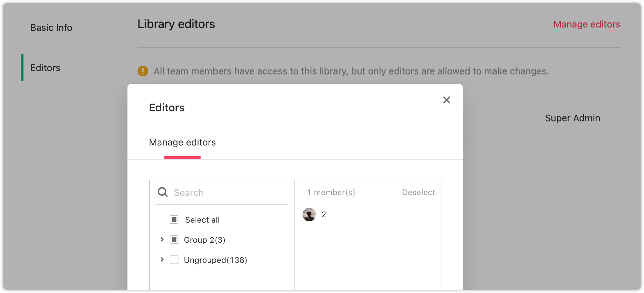The image size is (644, 293).
Task: Click the avatar of member 2
Action: pyautogui.click(x=309, y=215)
